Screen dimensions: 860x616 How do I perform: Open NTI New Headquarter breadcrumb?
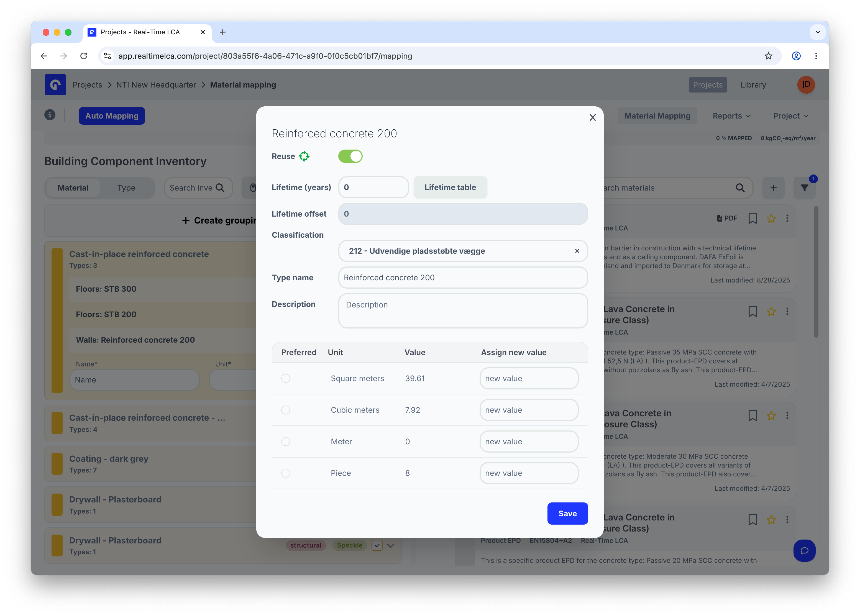(x=156, y=84)
